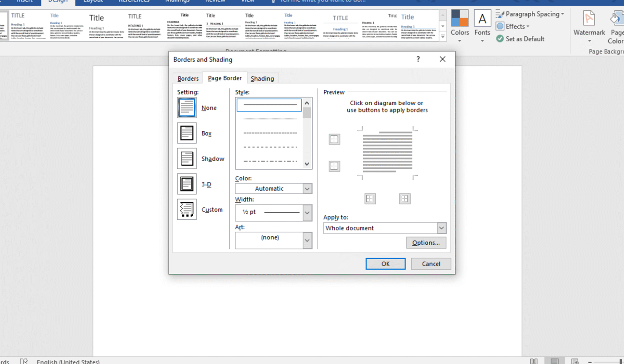Viewport: 624px width, 364px height.
Task: Toggle the bottom border preview button
Action: [334, 166]
